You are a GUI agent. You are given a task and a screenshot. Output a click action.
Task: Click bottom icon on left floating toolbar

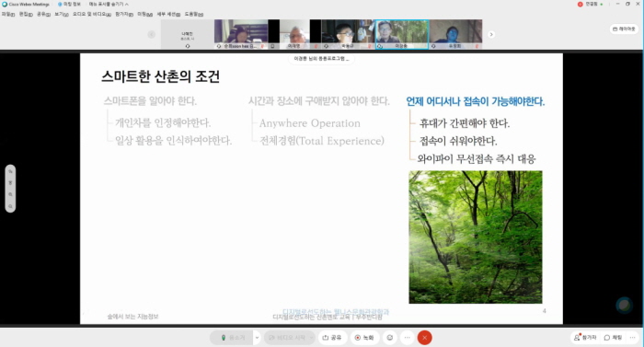click(10, 206)
